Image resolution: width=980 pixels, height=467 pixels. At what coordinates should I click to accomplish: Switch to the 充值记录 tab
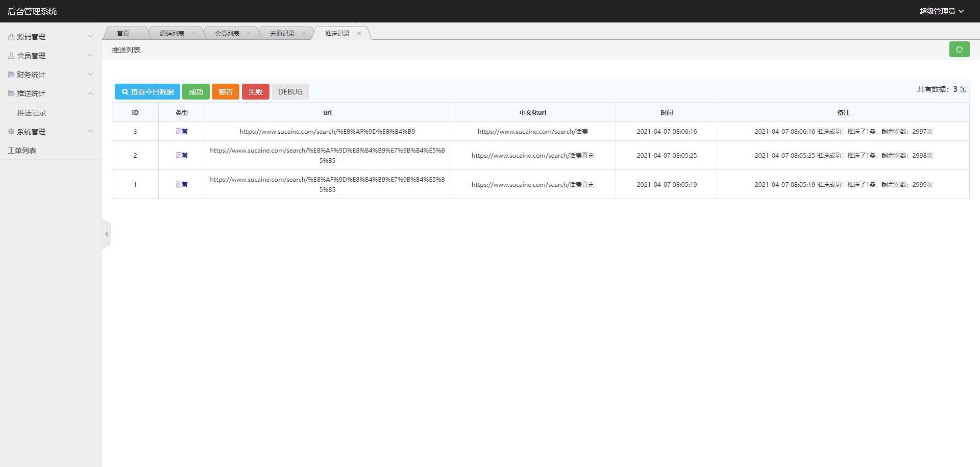point(282,34)
